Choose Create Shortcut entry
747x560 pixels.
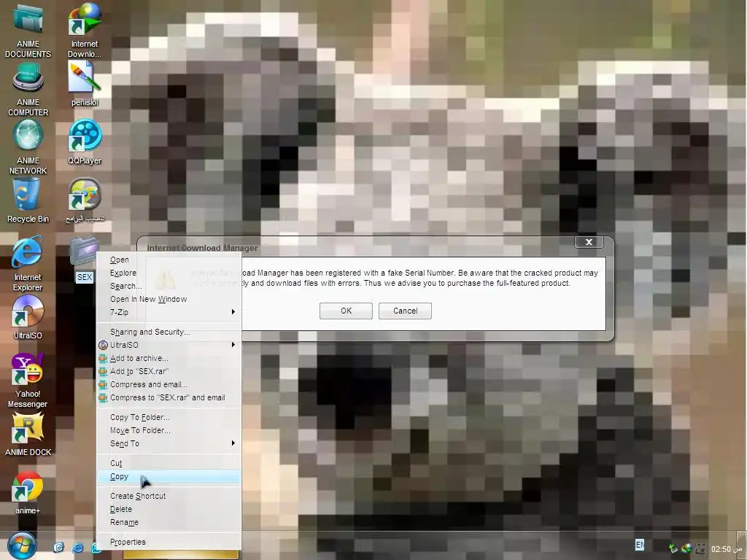pyautogui.click(x=169, y=496)
